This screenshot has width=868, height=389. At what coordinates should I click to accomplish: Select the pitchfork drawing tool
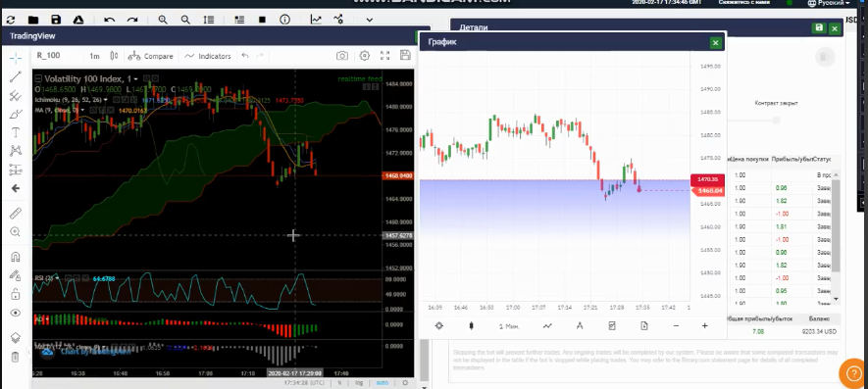point(16,96)
